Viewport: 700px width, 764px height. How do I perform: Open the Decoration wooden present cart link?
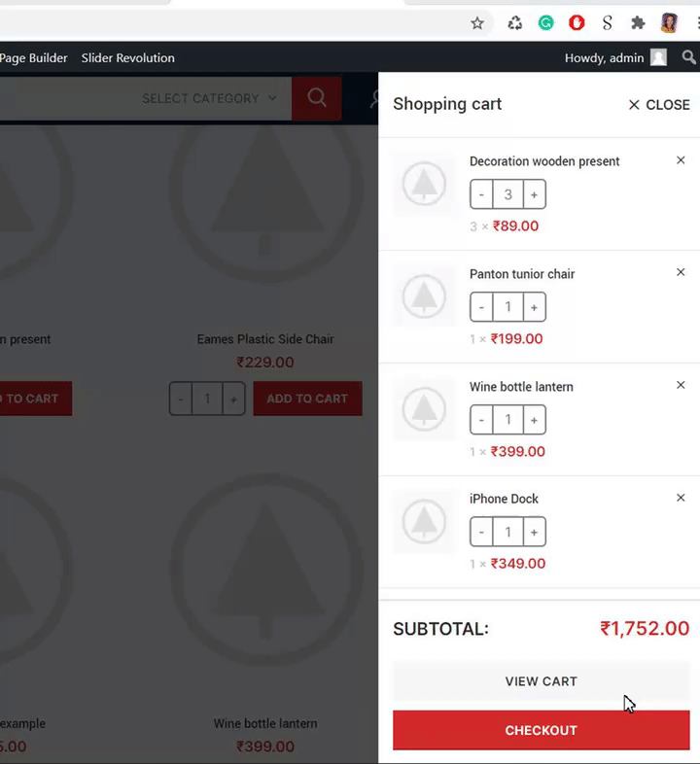pos(544,161)
